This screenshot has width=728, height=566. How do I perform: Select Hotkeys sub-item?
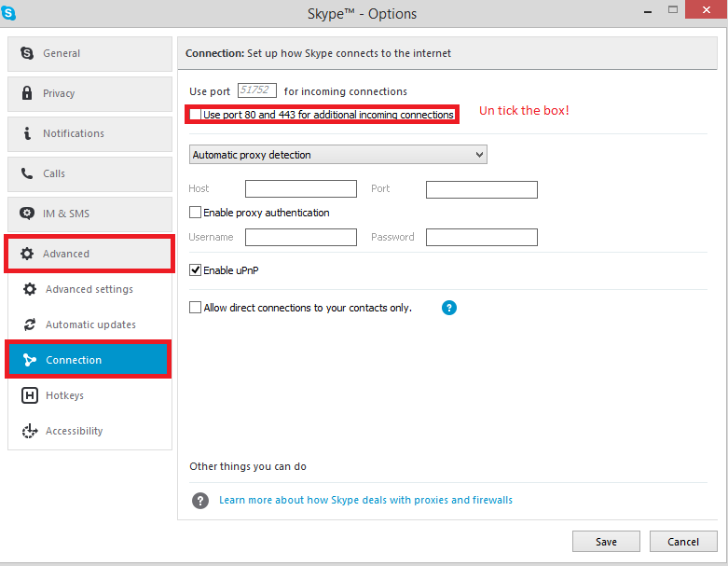(89, 395)
